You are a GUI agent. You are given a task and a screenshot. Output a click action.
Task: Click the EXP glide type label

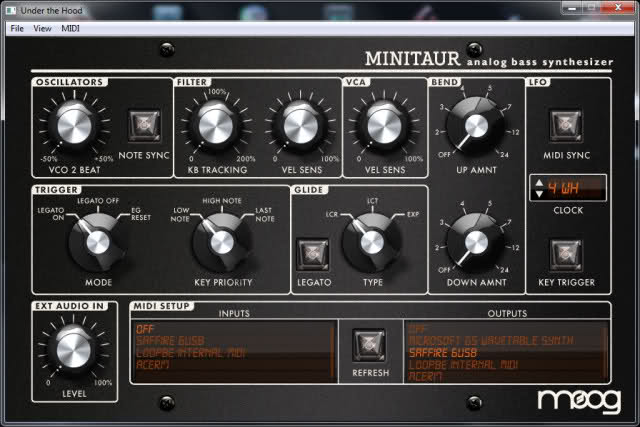pyautogui.click(x=413, y=214)
